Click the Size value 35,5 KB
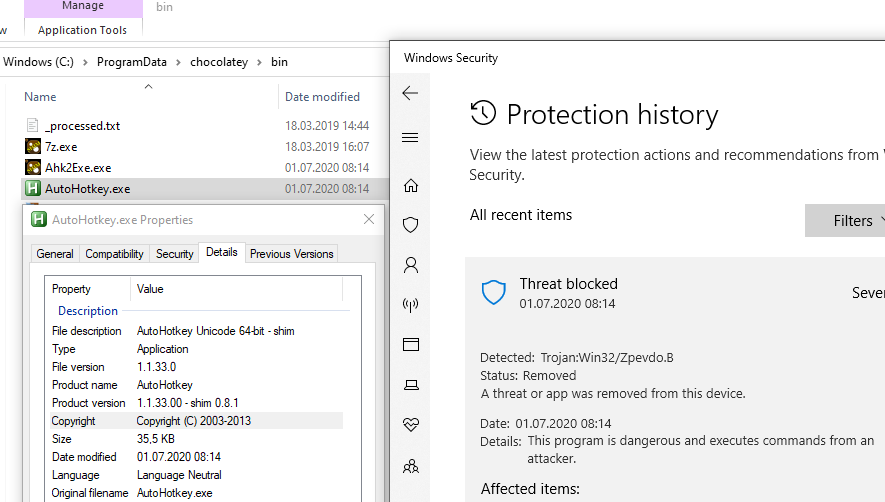Image resolution: width=885 pixels, height=502 pixels. (156, 439)
